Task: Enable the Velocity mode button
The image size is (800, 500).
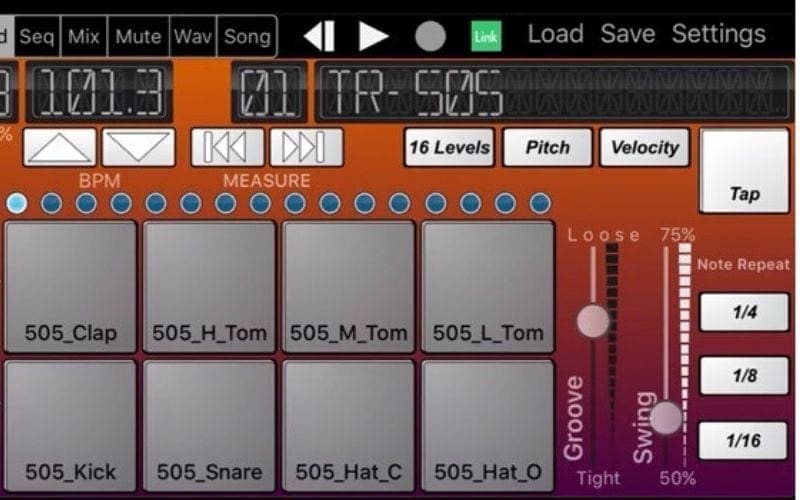Action: 645,147
